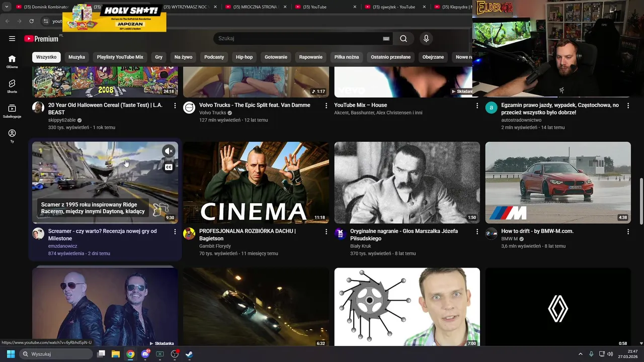
Task: Open Shorts in the left sidebar
Action: [x=12, y=86]
